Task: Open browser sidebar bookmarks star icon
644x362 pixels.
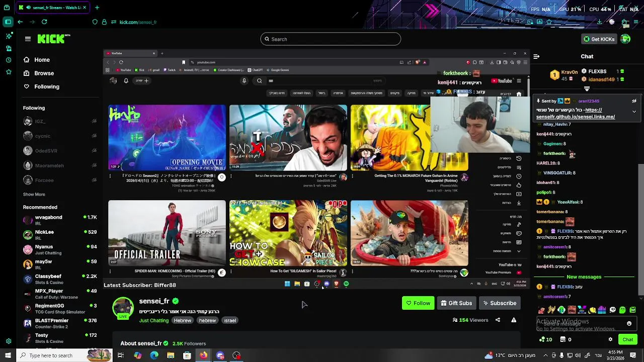Action: 8,72
